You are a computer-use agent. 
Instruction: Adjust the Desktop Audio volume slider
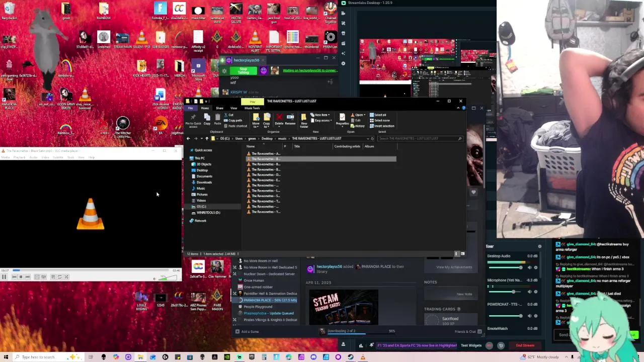pos(505,267)
